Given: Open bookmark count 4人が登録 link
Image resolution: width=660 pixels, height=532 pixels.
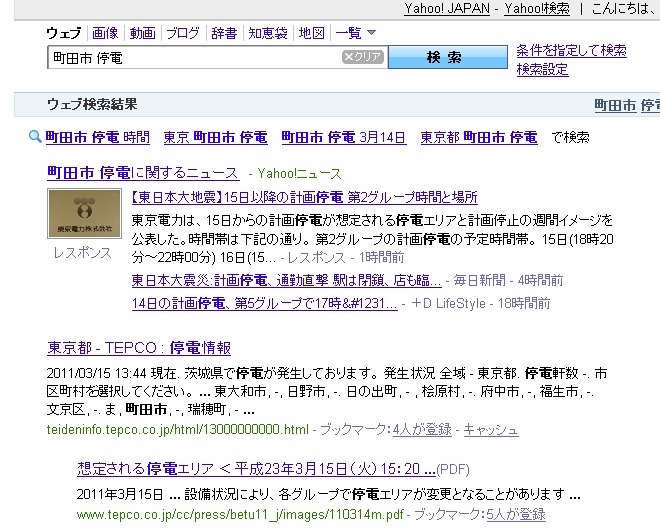Looking at the screenshot, I should (422, 429).
